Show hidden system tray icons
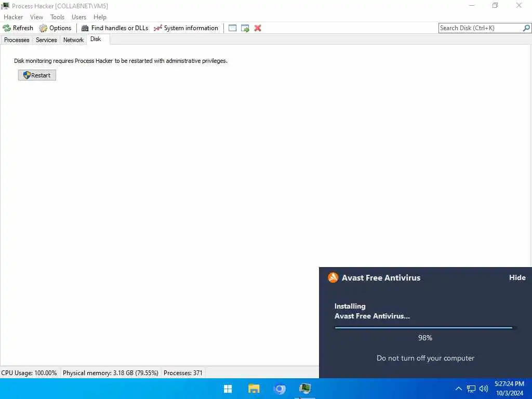532x399 pixels. [458, 389]
